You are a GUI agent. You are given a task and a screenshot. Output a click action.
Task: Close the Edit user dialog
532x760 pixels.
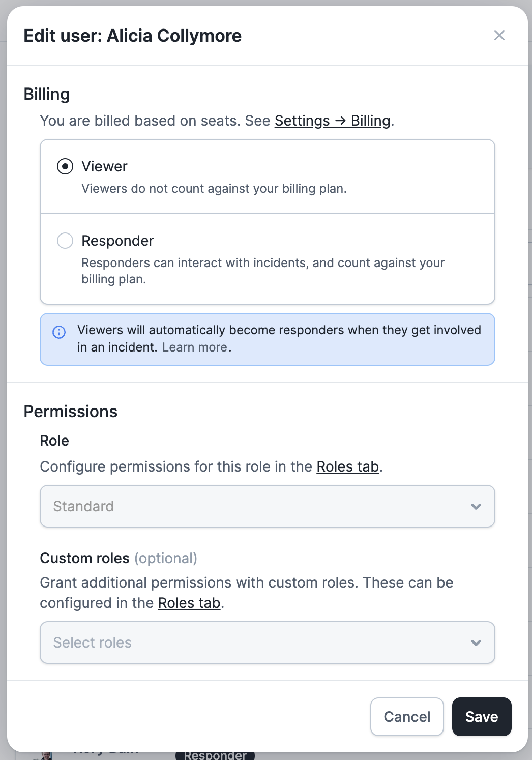(499, 35)
